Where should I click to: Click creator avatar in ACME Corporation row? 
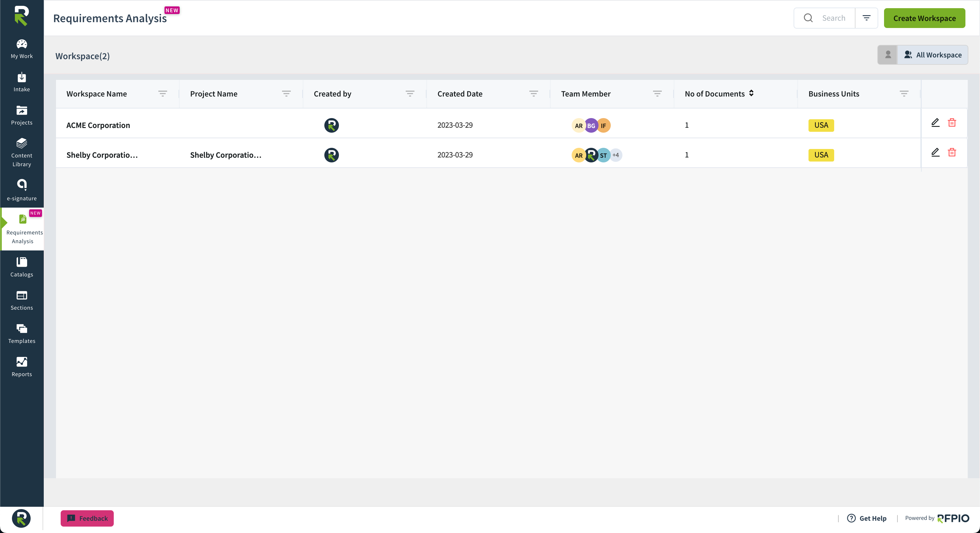pos(331,125)
